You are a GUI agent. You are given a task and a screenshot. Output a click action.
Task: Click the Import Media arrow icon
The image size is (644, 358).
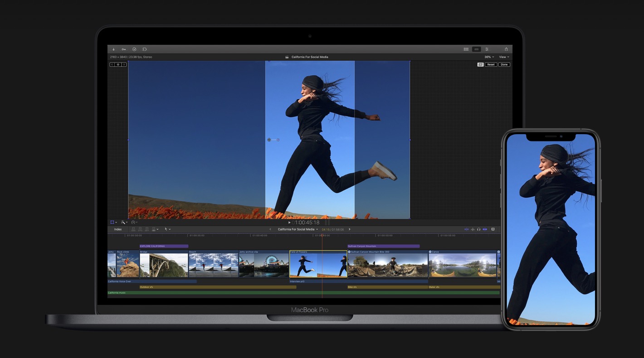[x=113, y=49]
